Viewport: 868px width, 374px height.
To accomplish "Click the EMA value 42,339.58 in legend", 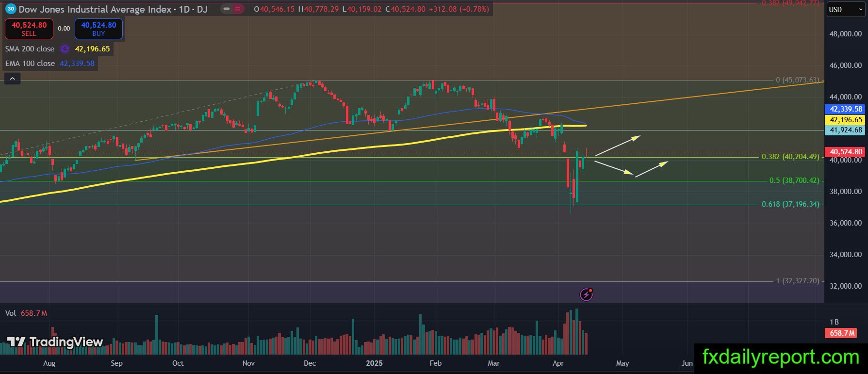I will 77,64.
